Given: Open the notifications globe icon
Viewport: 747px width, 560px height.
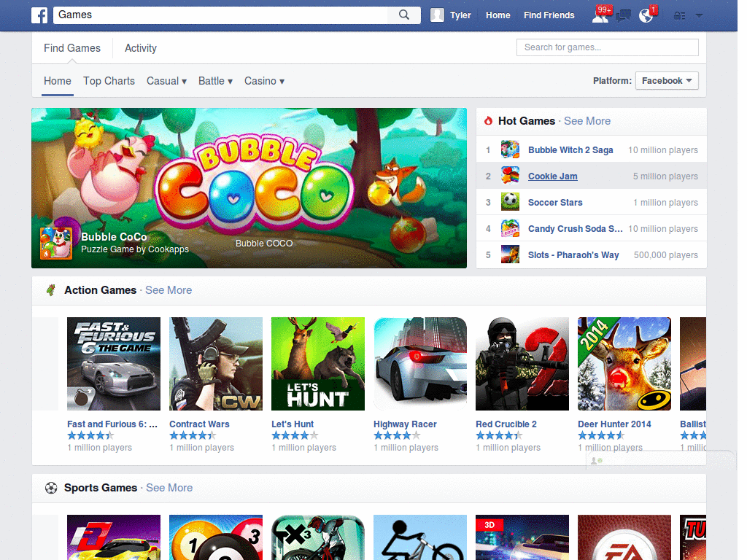Looking at the screenshot, I should [648, 15].
